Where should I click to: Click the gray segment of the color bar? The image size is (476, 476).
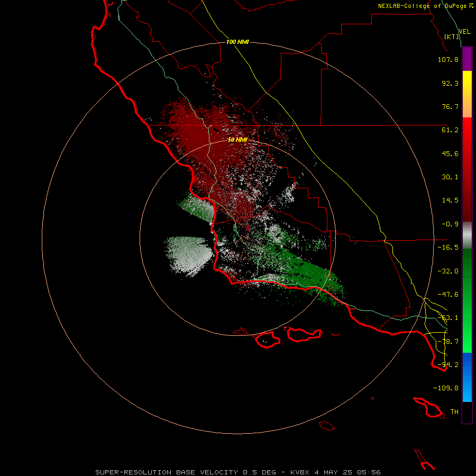click(x=467, y=235)
